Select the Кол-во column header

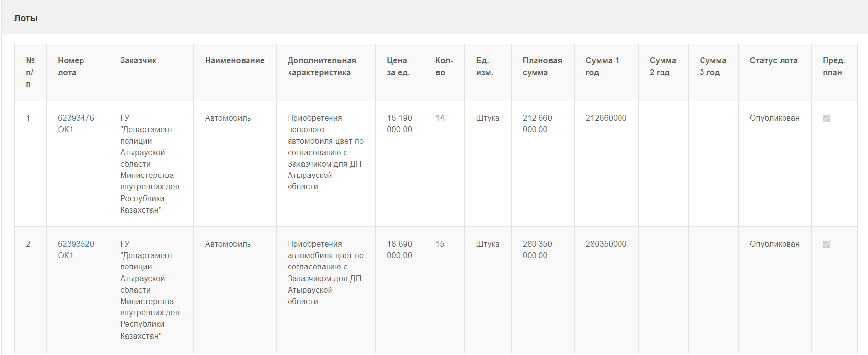[444, 66]
